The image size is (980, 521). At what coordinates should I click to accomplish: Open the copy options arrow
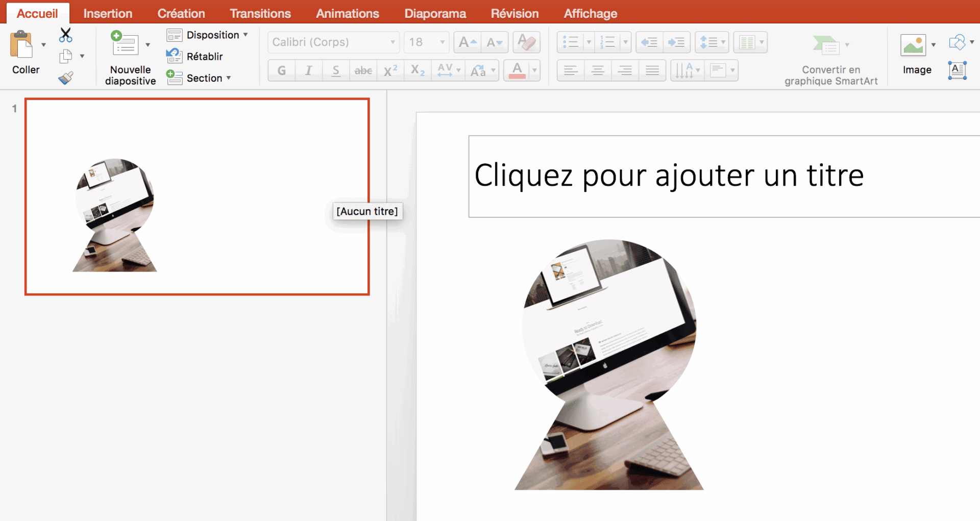coord(82,56)
